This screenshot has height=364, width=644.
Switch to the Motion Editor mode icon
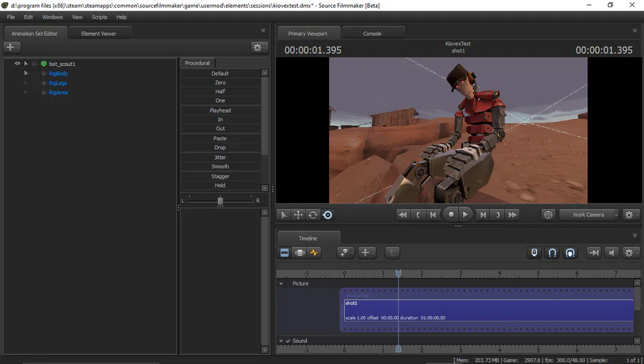click(299, 252)
